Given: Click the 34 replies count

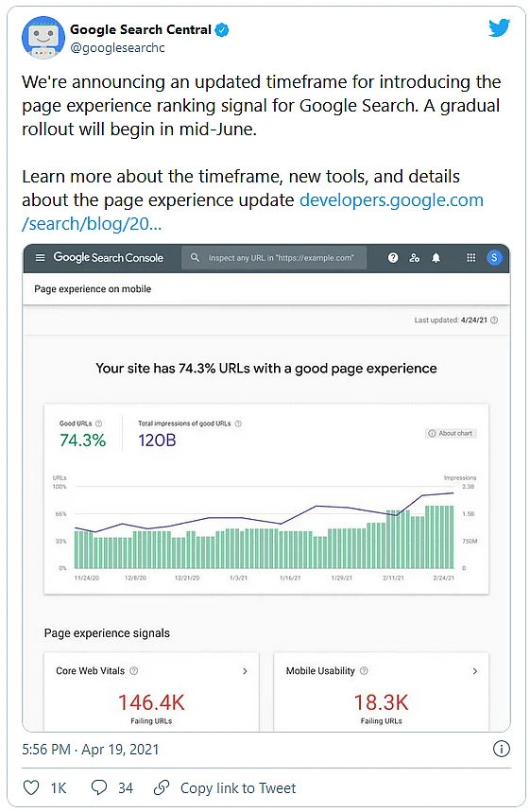Looking at the screenshot, I should pyautogui.click(x=126, y=788).
